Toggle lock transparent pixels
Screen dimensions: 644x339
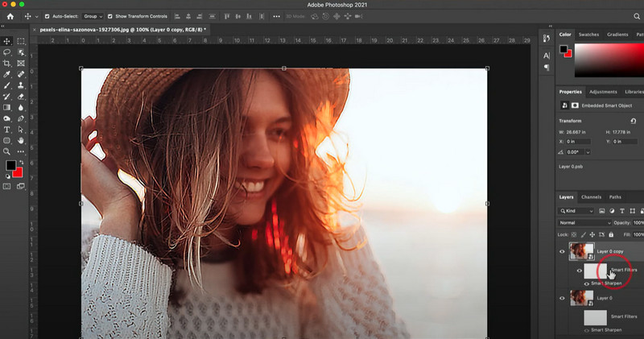click(x=574, y=234)
